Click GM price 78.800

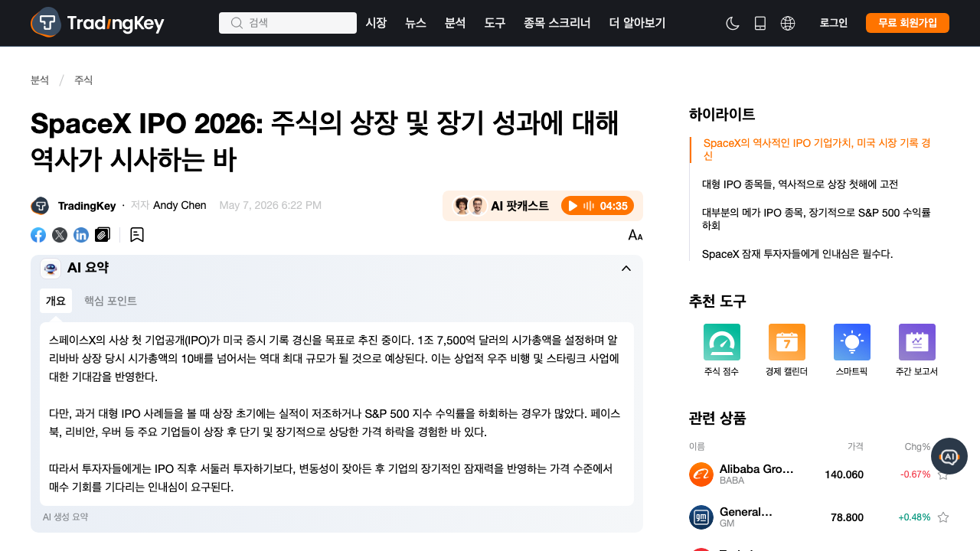point(847,517)
